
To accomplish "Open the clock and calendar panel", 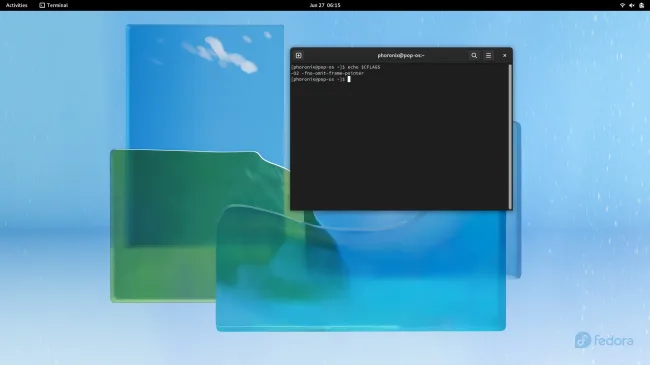I will (325, 5).
